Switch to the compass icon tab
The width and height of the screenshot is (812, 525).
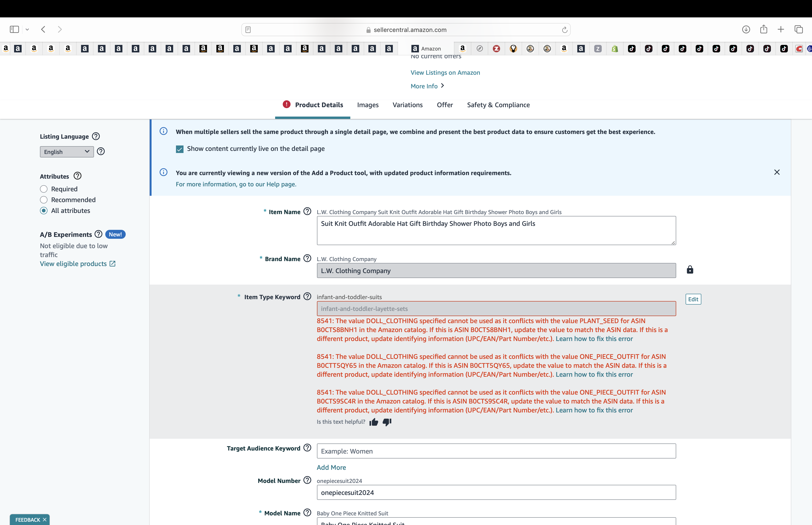click(480, 48)
